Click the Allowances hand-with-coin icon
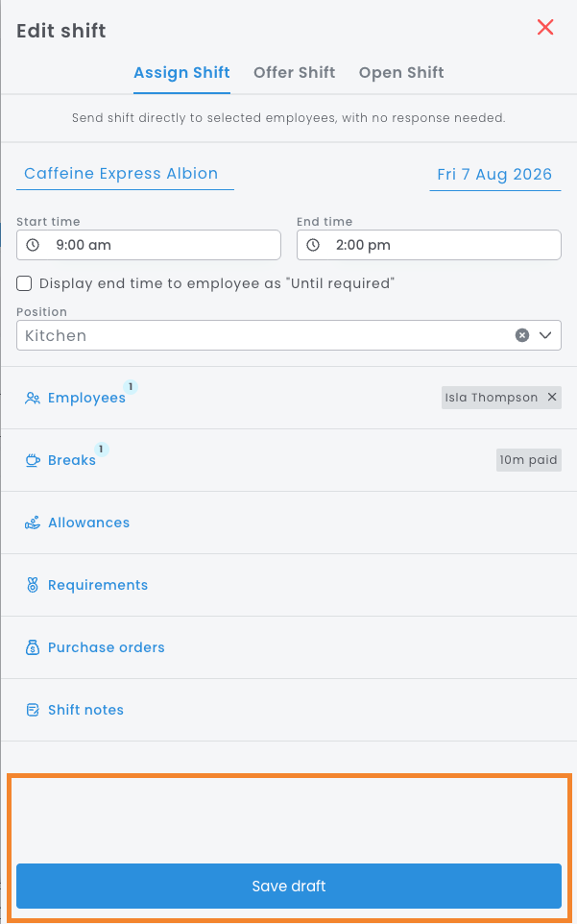This screenshot has width=577, height=924. [33, 523]
